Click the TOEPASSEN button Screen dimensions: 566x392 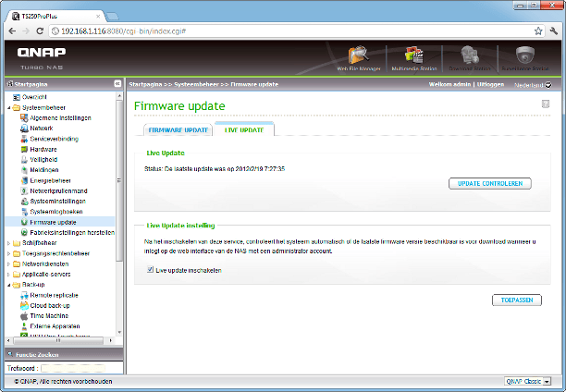517,300
